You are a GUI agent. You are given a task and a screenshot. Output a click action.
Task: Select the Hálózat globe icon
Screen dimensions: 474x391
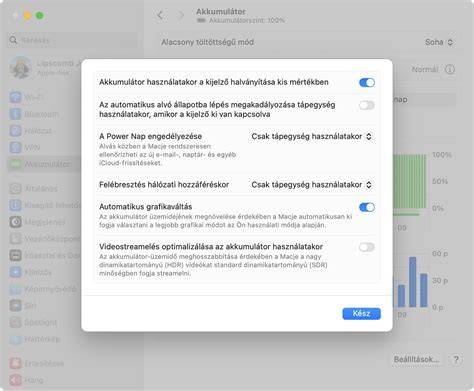[15, 131]
